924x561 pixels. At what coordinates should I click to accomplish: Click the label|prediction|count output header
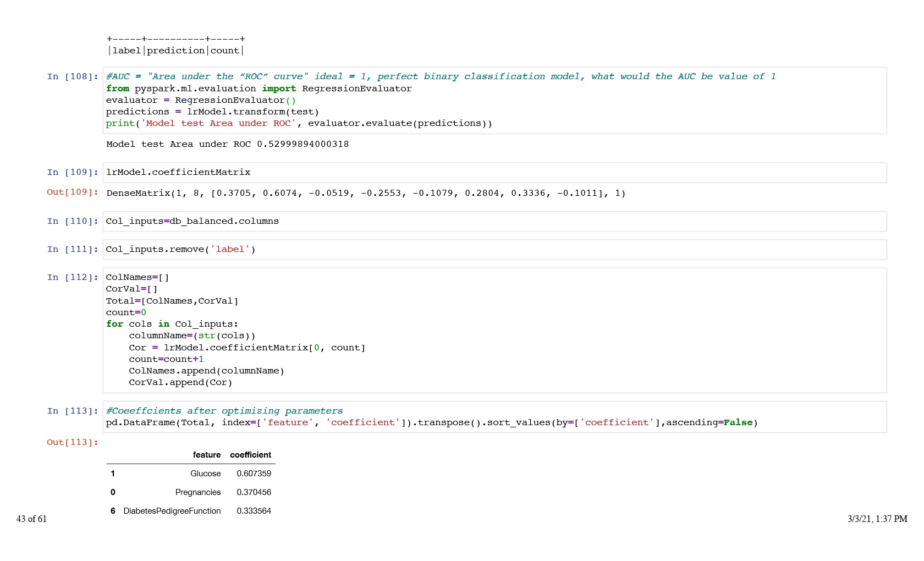(x=175, y=51)
